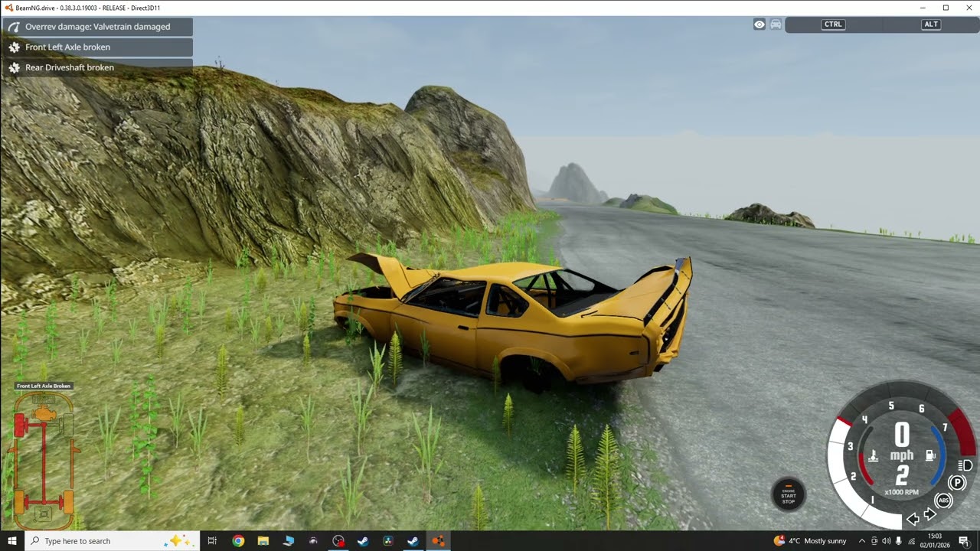
Task: Click the volume speaker tray icon
Action: [887, 541]
